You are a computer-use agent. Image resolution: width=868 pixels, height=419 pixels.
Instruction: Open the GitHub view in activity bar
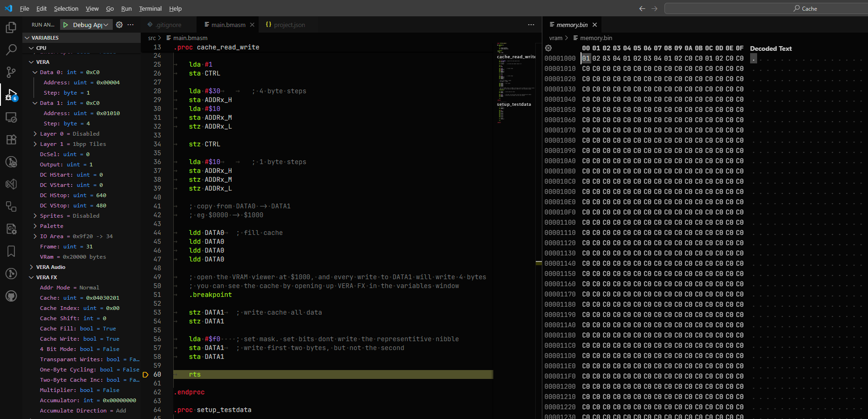(x=11, y=296)
